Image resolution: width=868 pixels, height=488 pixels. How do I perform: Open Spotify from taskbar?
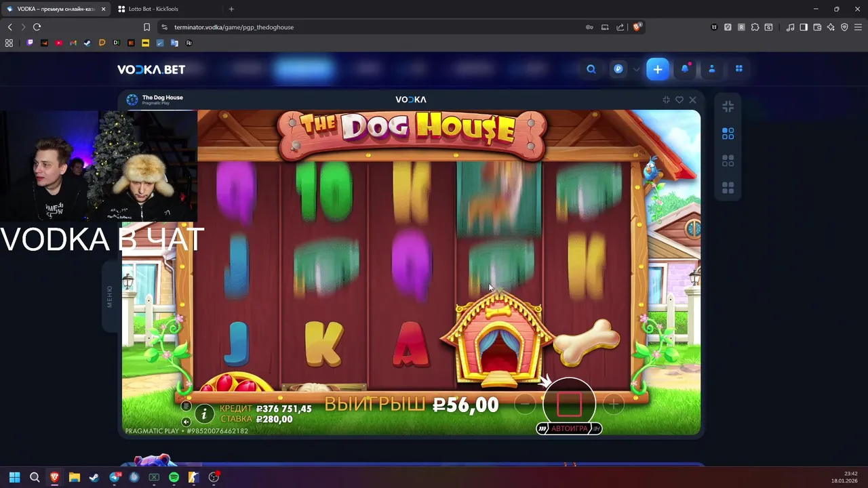(x=174, y=477)
